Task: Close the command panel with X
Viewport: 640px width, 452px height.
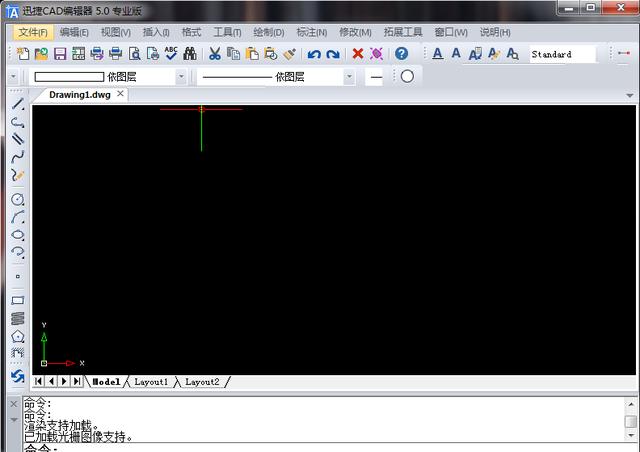Action: click(x=13, y=404)
